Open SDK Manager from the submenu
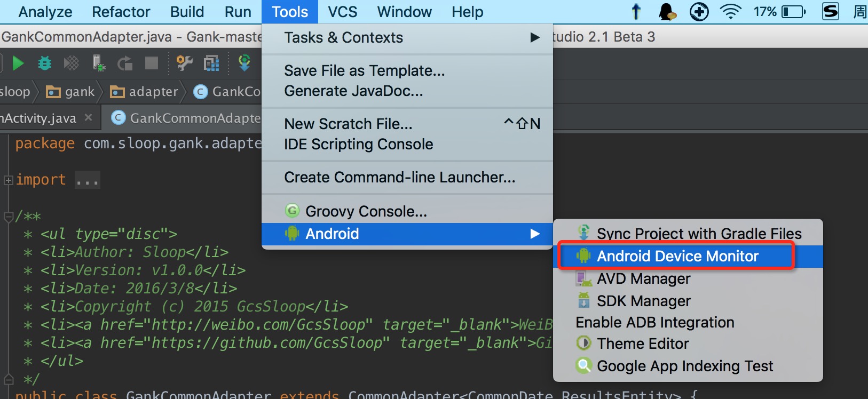This screenshot has height=399, width=868. coord(688,301)
